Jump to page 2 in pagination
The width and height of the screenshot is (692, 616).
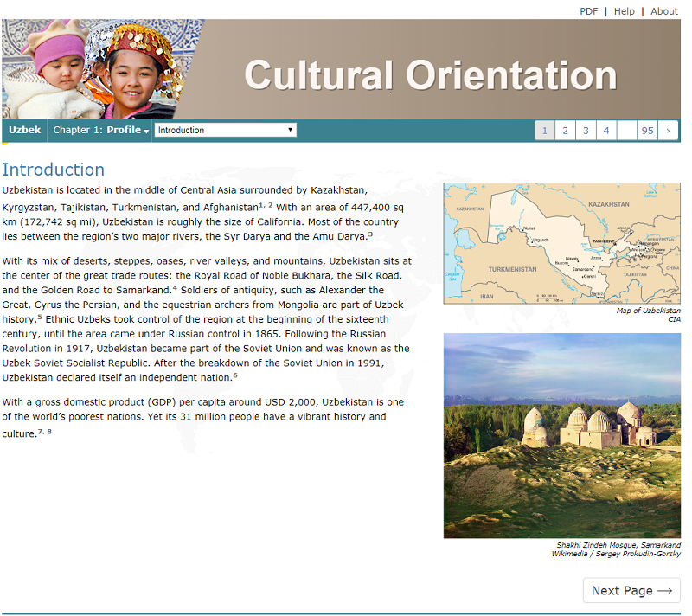tap(565, 131)
